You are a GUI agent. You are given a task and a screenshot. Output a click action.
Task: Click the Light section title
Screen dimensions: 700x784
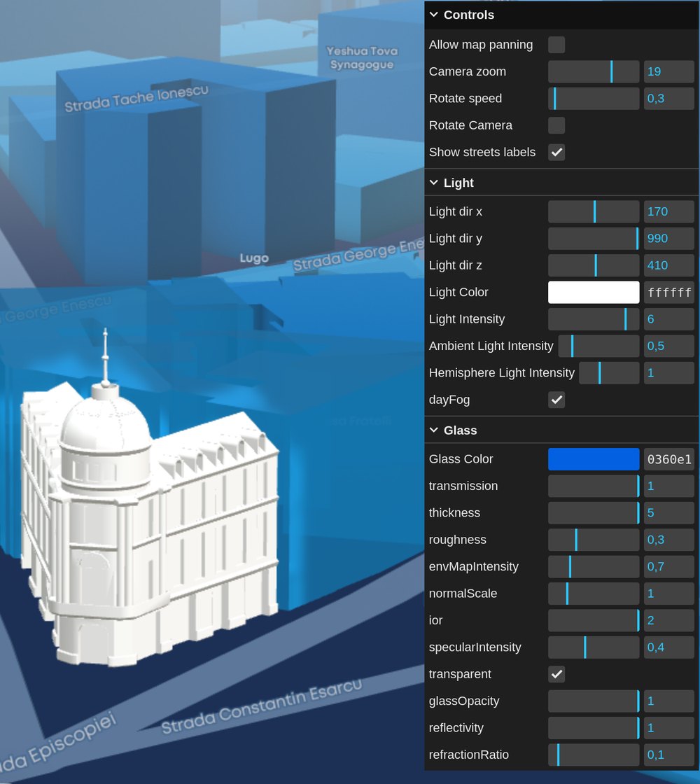[458, 183]
